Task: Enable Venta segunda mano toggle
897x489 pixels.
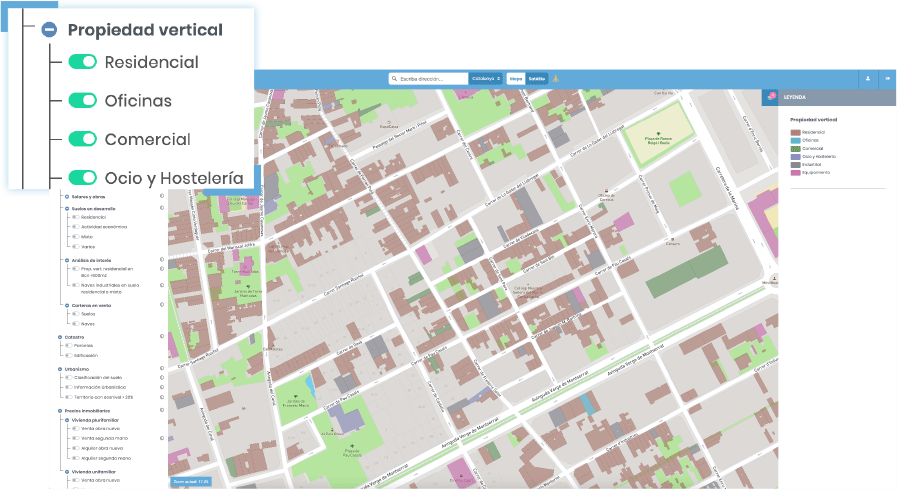Action: pos(76,438)
